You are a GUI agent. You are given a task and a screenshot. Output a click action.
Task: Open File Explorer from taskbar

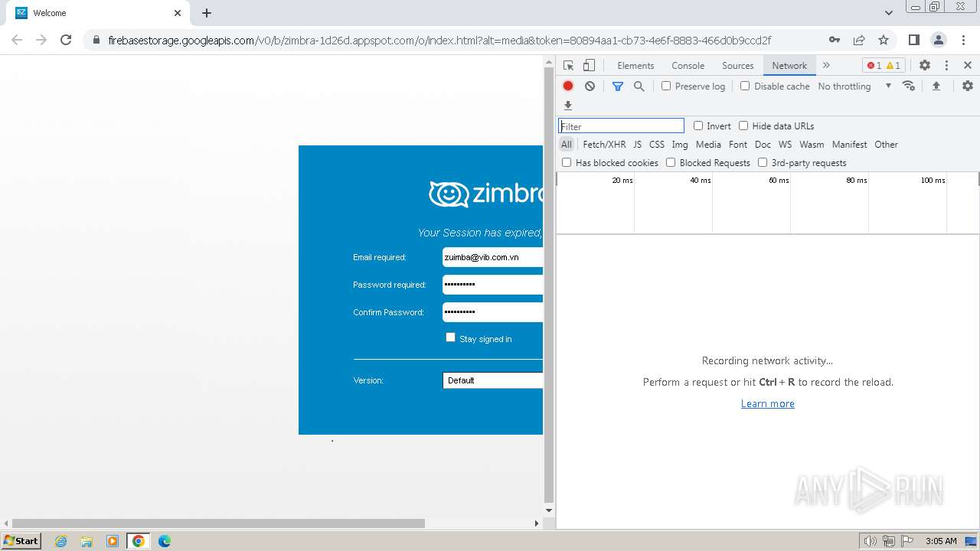click(87, 541)
